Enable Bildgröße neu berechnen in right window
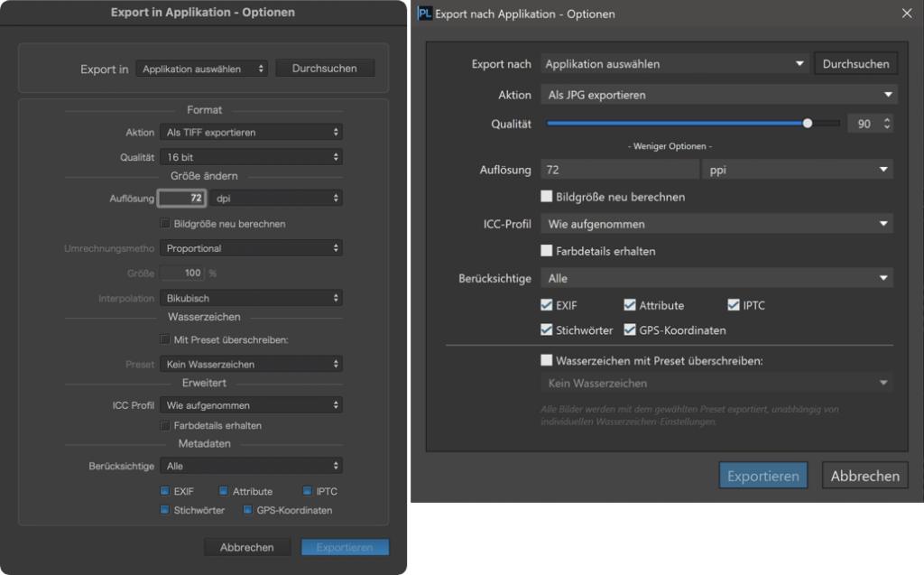 point(547,197)
